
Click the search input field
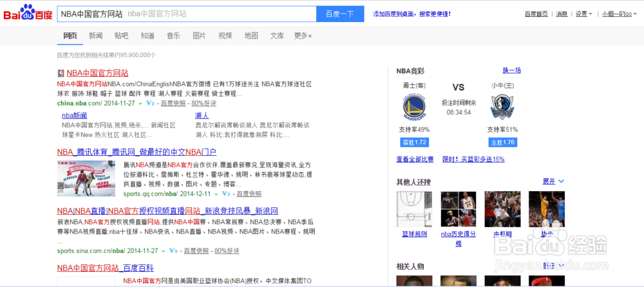pos(187,14)
